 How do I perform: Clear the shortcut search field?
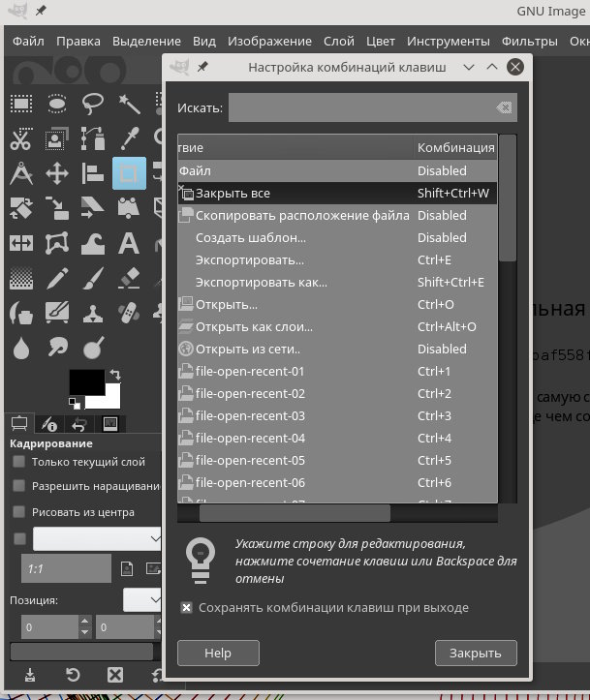point(504,107)
